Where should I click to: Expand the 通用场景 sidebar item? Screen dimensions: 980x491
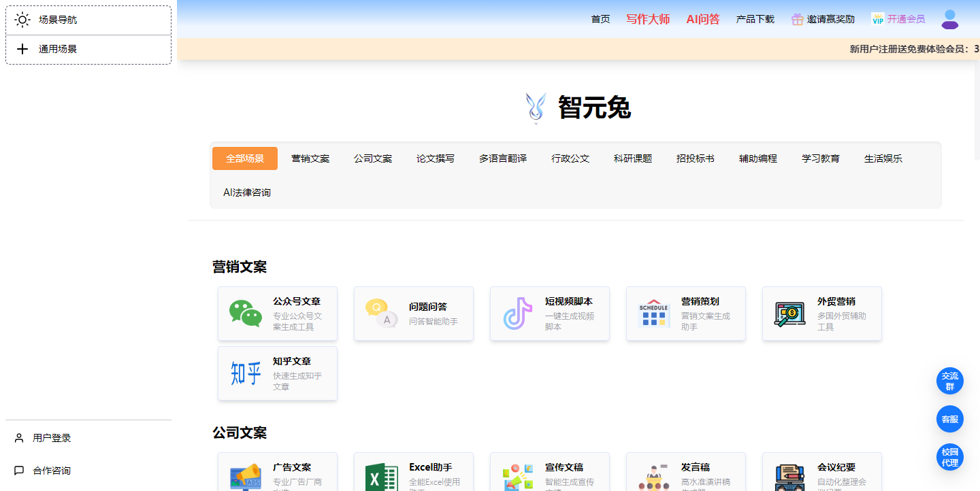coord(88,49)
